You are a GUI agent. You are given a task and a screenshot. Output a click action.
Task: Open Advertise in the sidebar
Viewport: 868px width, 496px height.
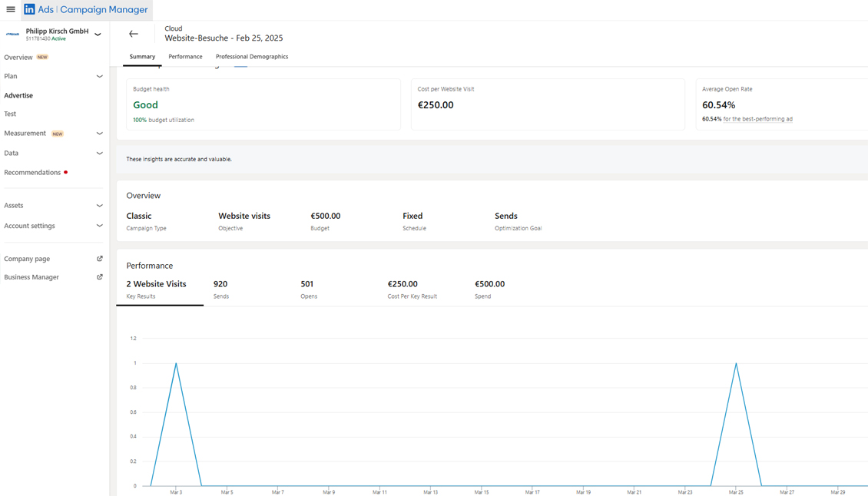[18, 95]
